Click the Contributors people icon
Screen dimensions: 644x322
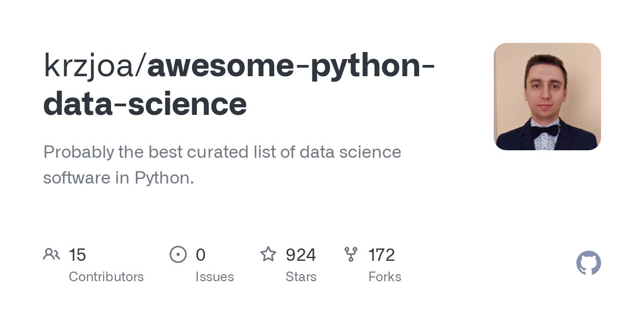coord(52,254)
